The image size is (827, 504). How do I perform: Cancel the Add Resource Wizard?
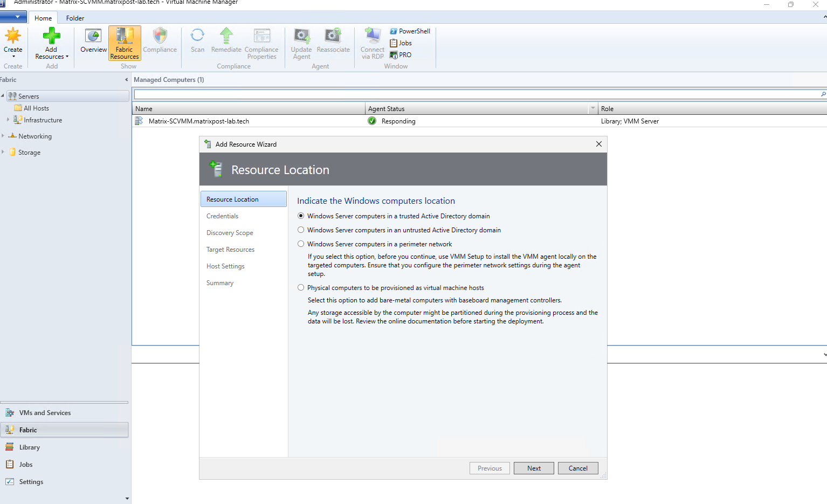click(578, 468)
